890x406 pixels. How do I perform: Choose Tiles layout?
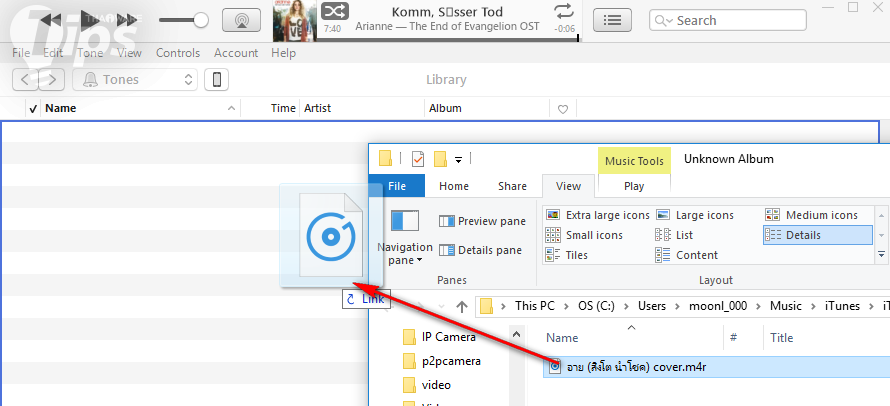pyautogui.click(x=566, y=255)
